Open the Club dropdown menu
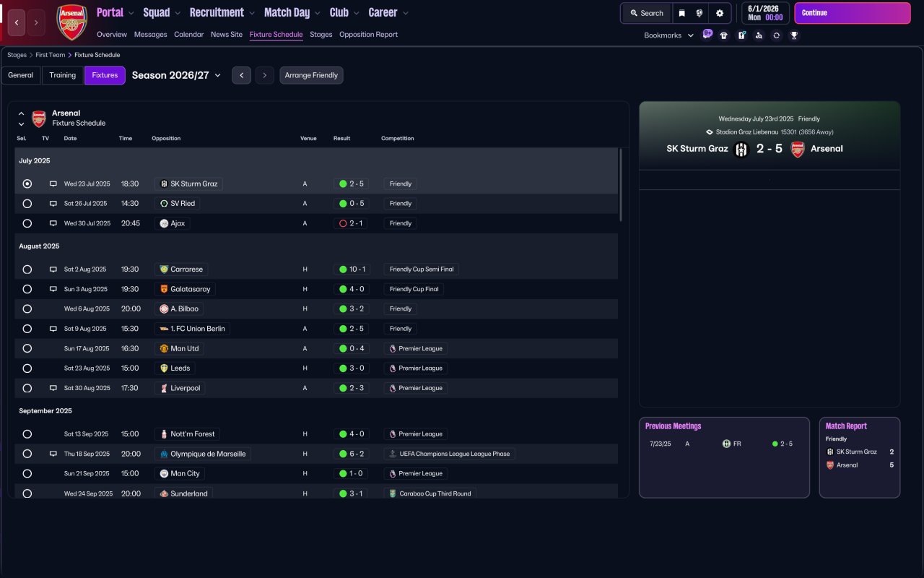Screen dimensions: 924x578 click(x=344, y=12)
